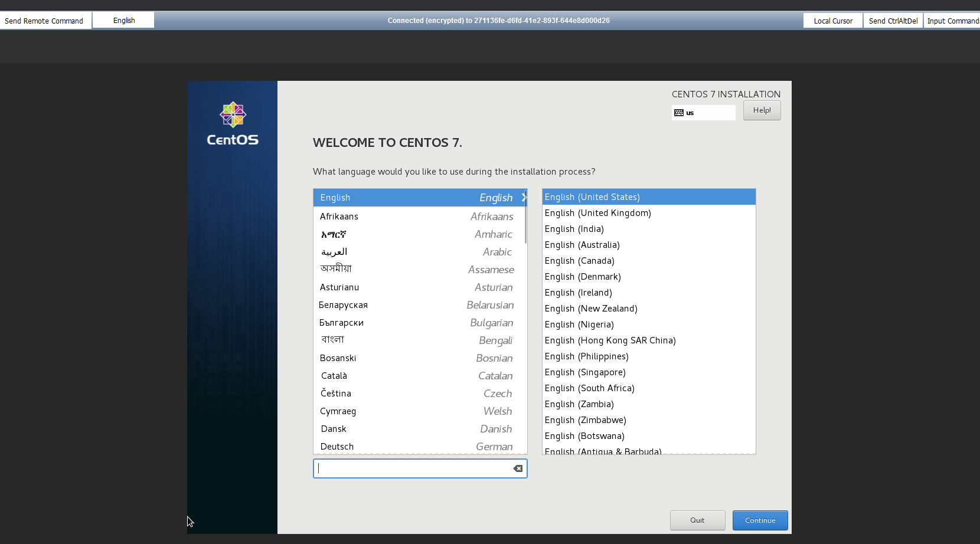Click Send CtrlAltDel button
Viewport: 980px width, 544px height.
point(893,21)
